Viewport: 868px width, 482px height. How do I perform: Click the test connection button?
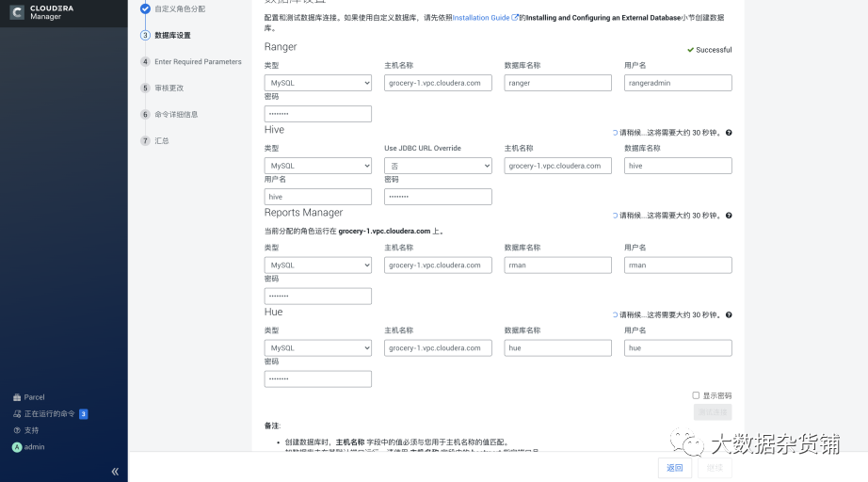(713, 412)
